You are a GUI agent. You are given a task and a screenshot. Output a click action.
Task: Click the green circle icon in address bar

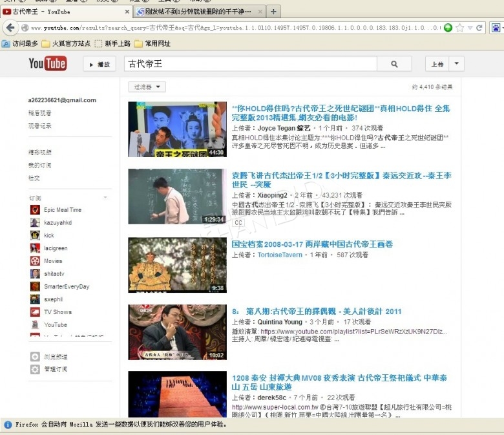pyautogui.click(x=448, y=28)
